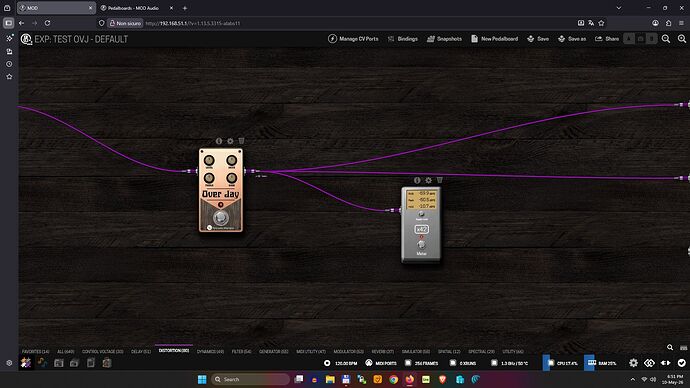Open Google Chrome from taskbar
Image resolution: width=690 pixels, height=388 pixels.
[x=393, y=379]
